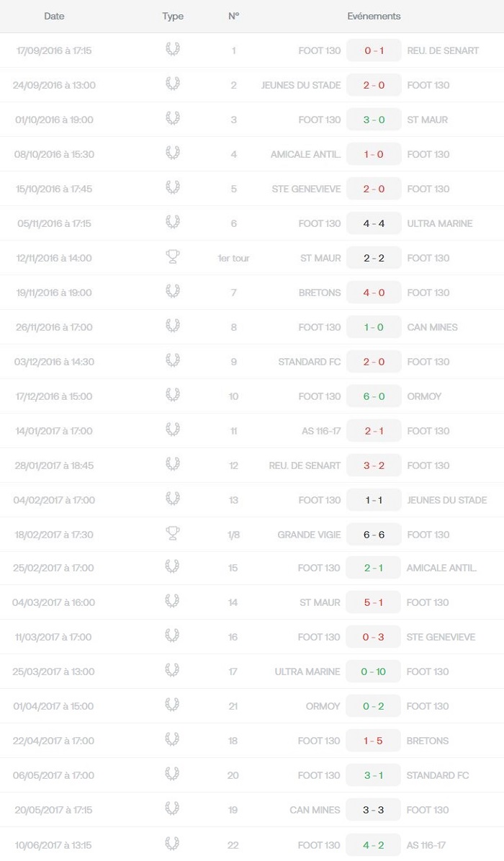Click the trophy cup icon for 12/11/2016 match

(x=172, y=256)
